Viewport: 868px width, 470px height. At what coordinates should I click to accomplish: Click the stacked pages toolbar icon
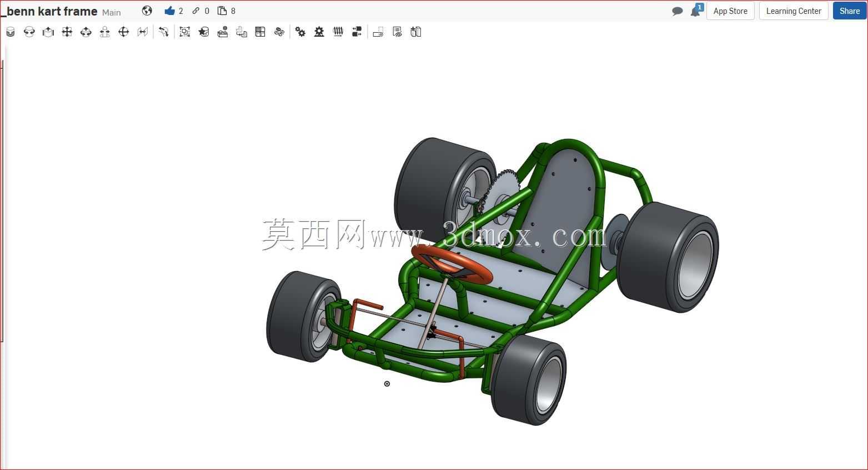tap(242, 32)
